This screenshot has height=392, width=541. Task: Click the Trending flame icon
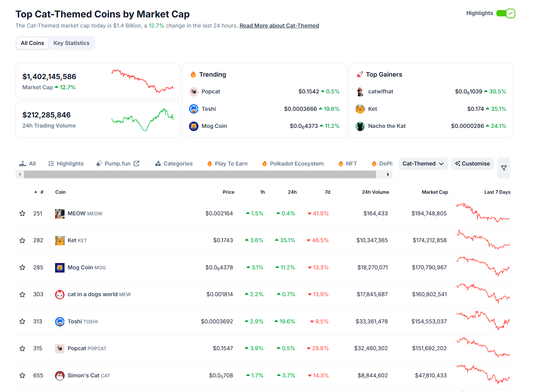193,75
